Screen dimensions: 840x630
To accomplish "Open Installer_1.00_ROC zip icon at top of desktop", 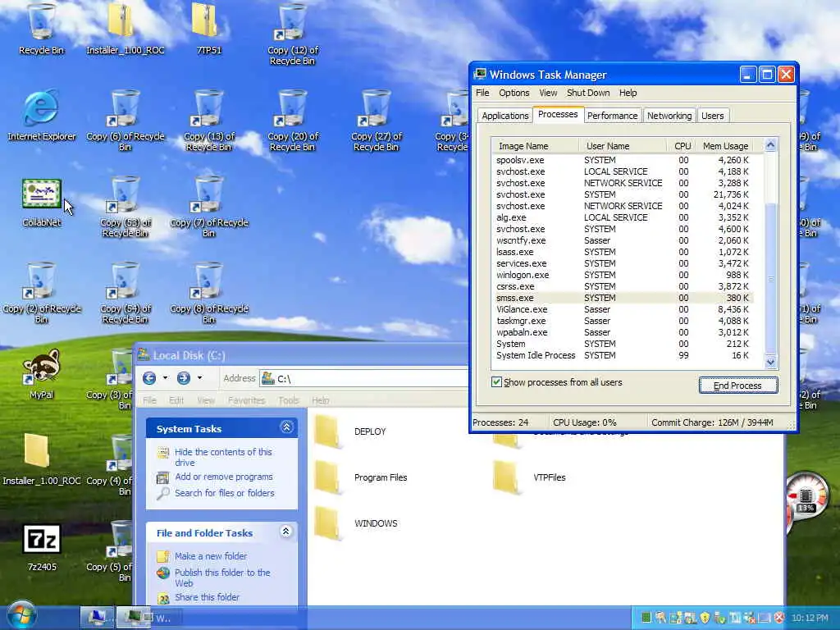I will click(x=125, y=28).
